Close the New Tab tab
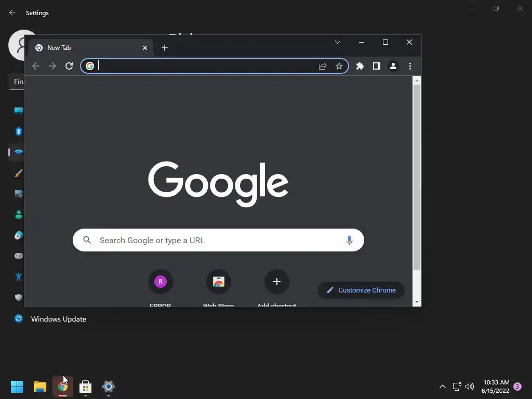The image size is (532, 399). pyautogui.click(x=145, y=48)
